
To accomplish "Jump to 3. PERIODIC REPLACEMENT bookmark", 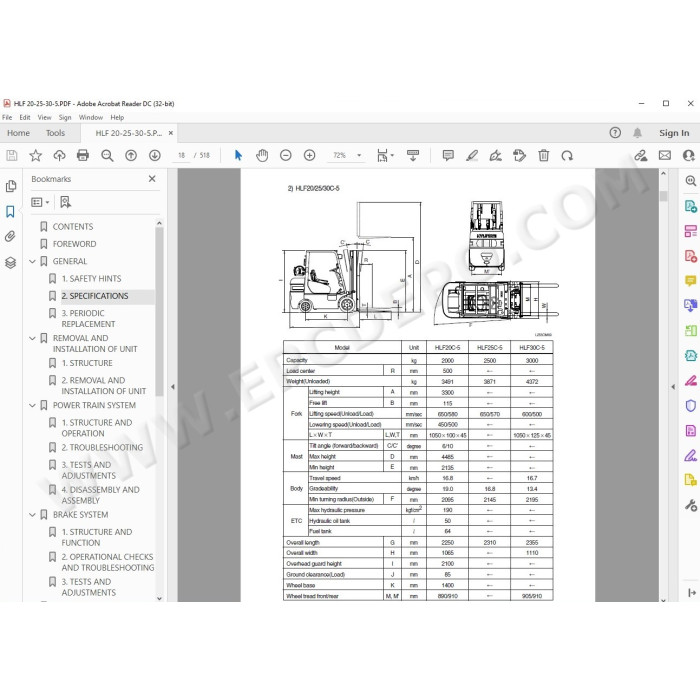I will tap(88, 319).
